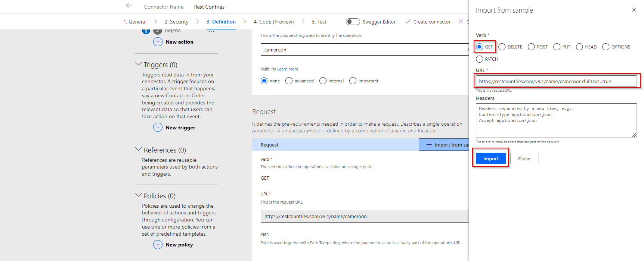Click the New policy plus icon
Screen dimensions: 644x261
click(158, 245)
